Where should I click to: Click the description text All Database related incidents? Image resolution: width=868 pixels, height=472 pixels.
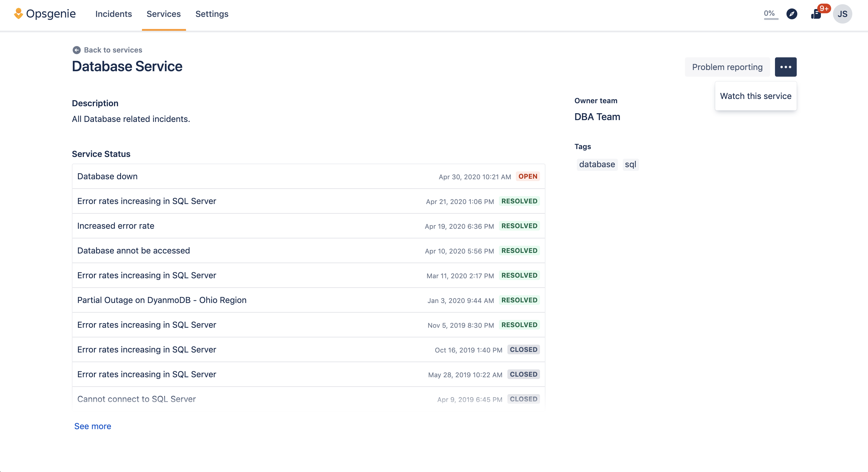(131, 119)
